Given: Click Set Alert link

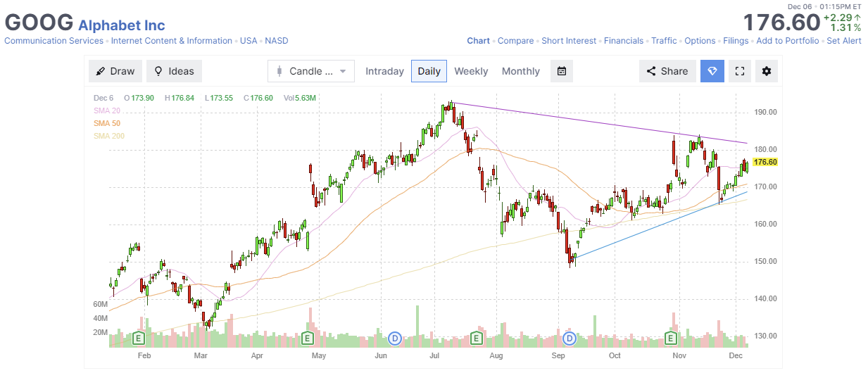Looking at the screenshot, I should (844, 41).
